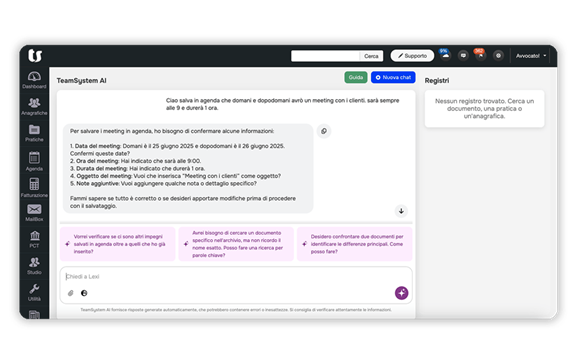Click the cloud storage percentage icon
Image resolution: width=576 pixels, height=362 pixels.
click(x=445, y=54)
